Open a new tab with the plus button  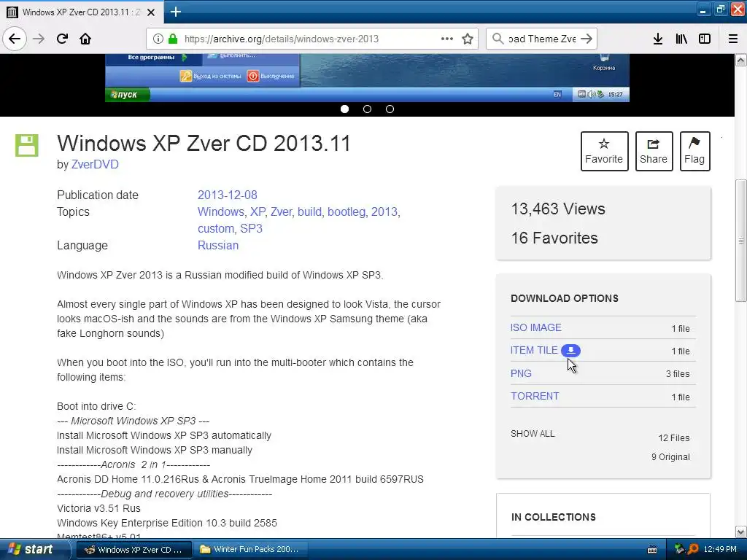click(176, 12)
